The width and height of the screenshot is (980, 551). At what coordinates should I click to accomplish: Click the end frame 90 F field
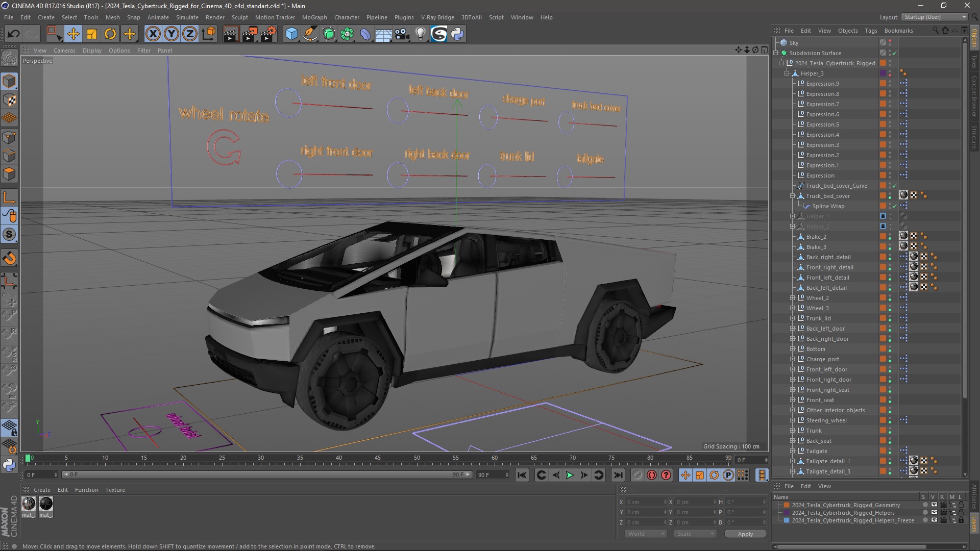click(x=493, y=475)
